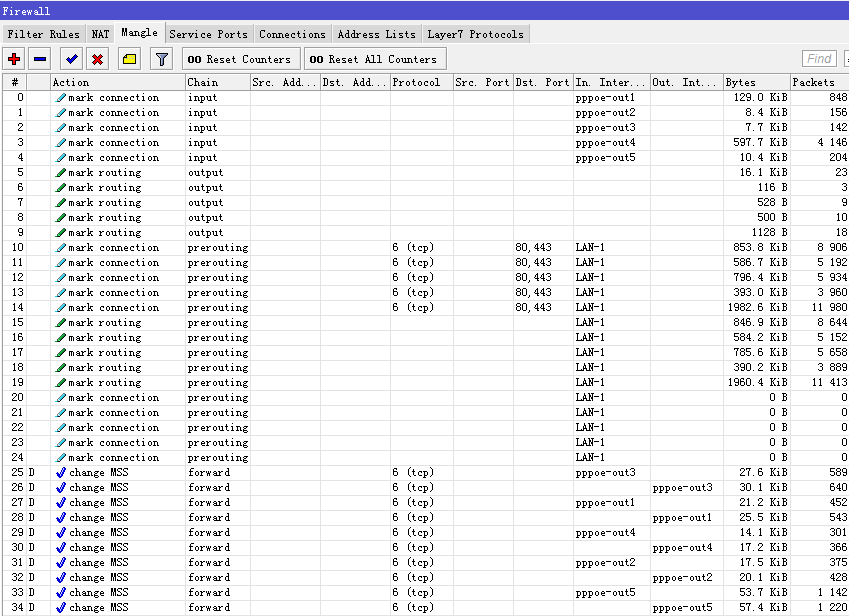Switch to the NAT tab
Image resolution: width=849 pixels, height=616 pixels.
coord(100,34)
